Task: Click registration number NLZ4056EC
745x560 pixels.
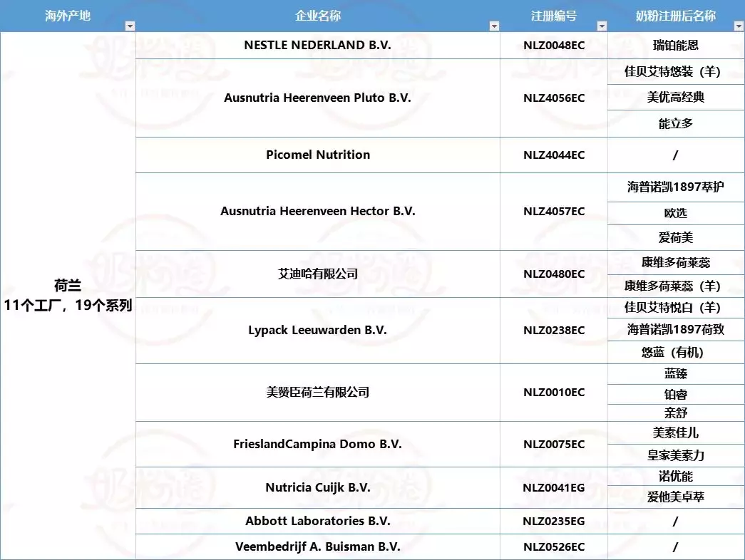Action: click(553, 98)
